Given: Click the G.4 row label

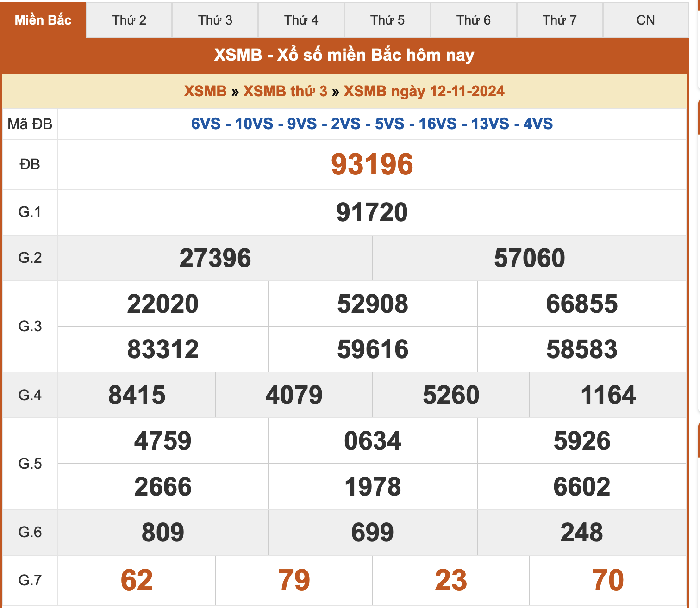Looking at the screenshot, I should coord(30,395).
